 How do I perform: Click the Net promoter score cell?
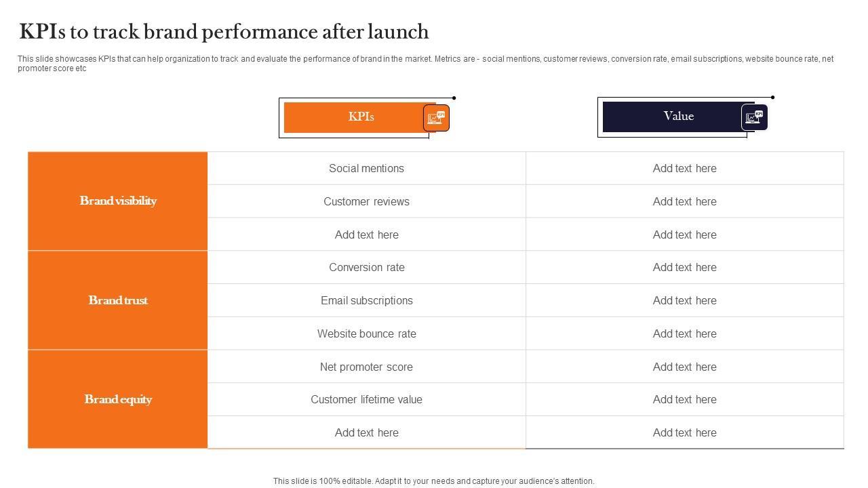(366, 367)
